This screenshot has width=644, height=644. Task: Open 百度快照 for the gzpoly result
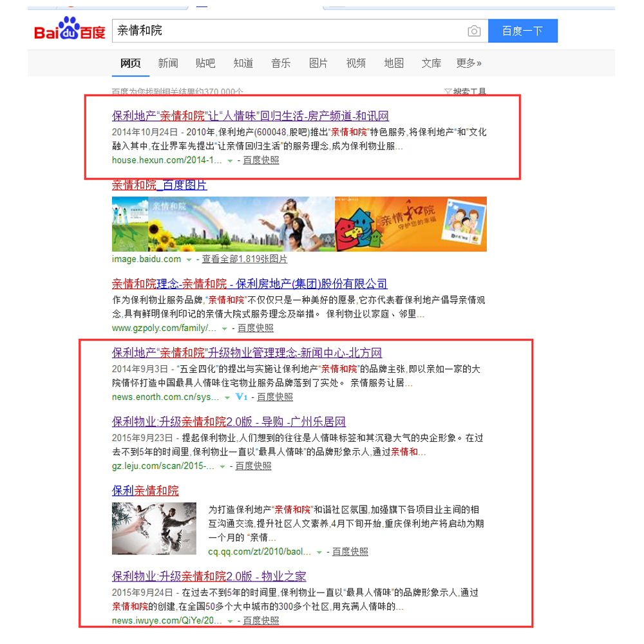tap(256, 328)
